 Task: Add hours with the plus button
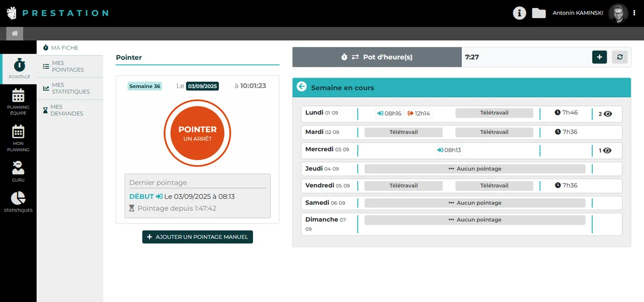coord(599,57)
